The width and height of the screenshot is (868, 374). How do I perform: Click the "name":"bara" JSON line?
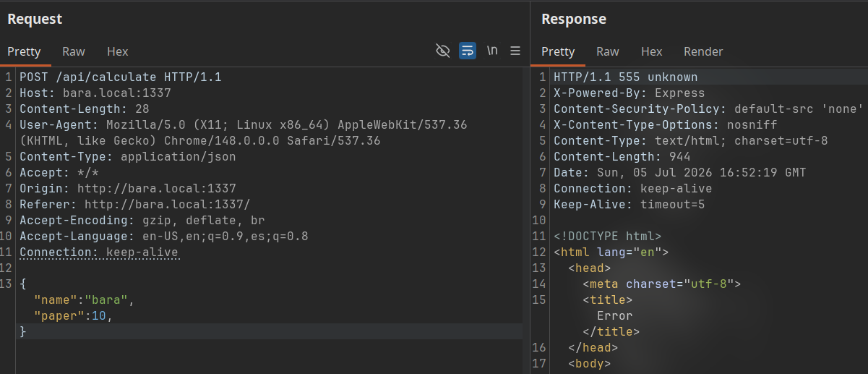tap(84, 299)
